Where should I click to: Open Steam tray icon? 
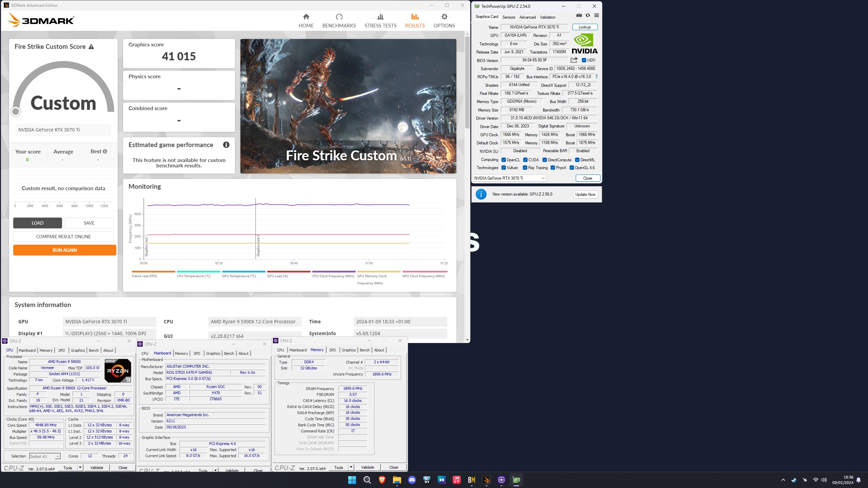[794, 480]
